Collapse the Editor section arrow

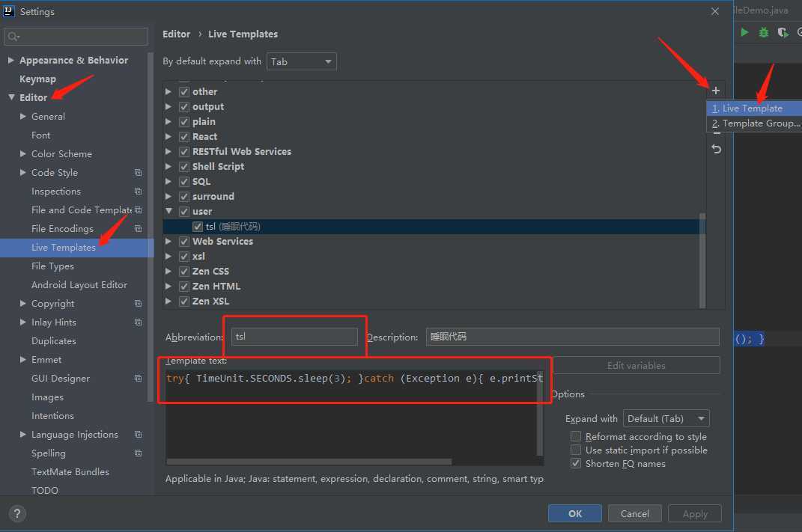[x=11, y=97]
